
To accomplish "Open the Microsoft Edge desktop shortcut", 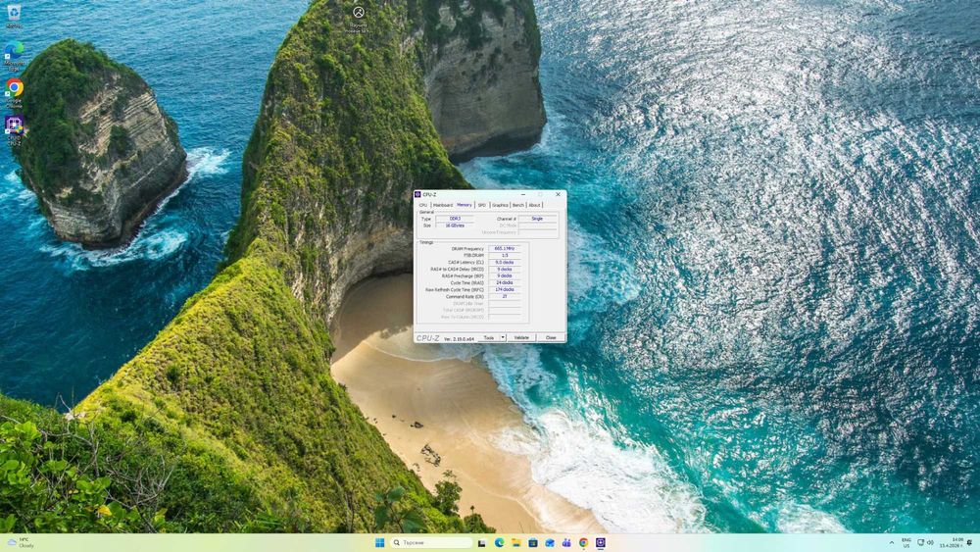I will 14,54.
